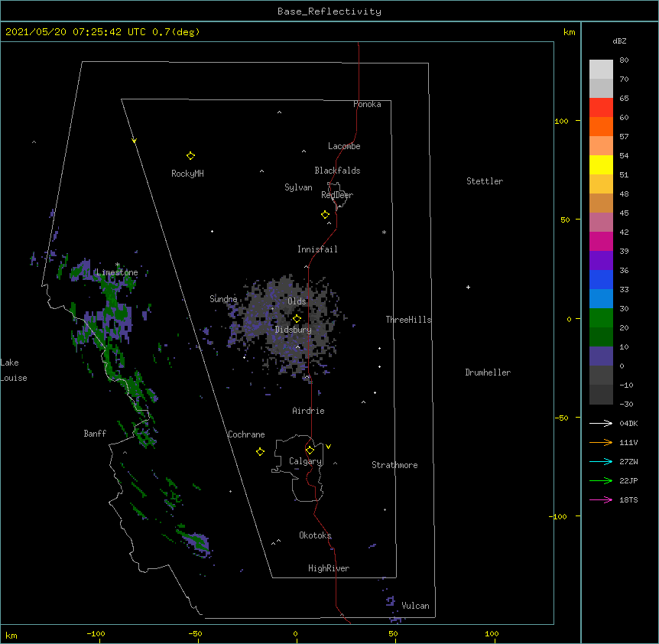659x644 pixels.
Task: Click the 18TS legend label
Action: pos(628,499)
